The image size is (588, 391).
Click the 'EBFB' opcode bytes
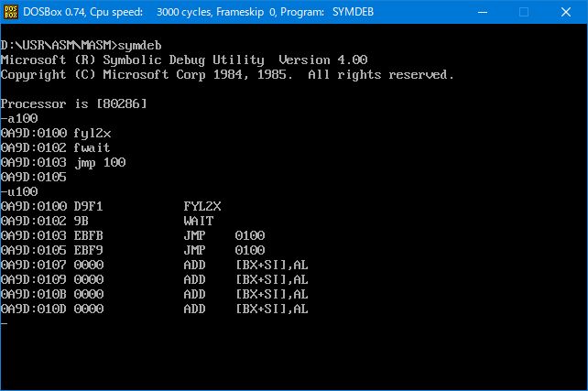point(88,235)
